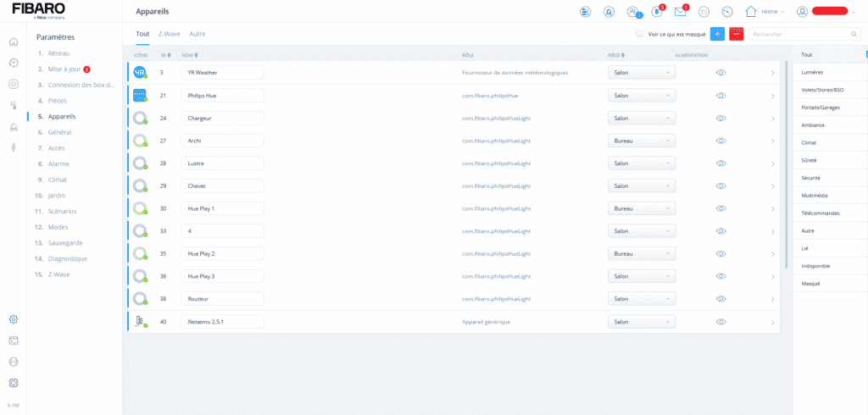Switch to the Z-Wave tab
The height and width of the screenshot is (415, 868).
(169, 34)
